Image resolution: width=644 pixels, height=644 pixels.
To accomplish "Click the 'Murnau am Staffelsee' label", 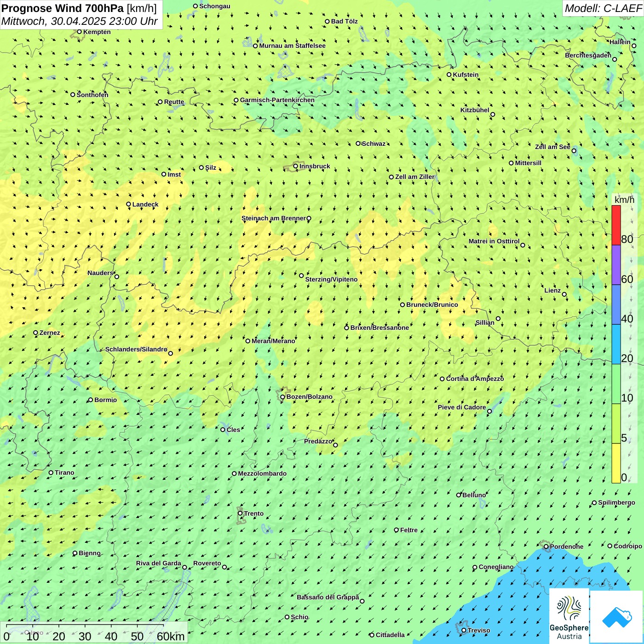I will pos(293,46).
